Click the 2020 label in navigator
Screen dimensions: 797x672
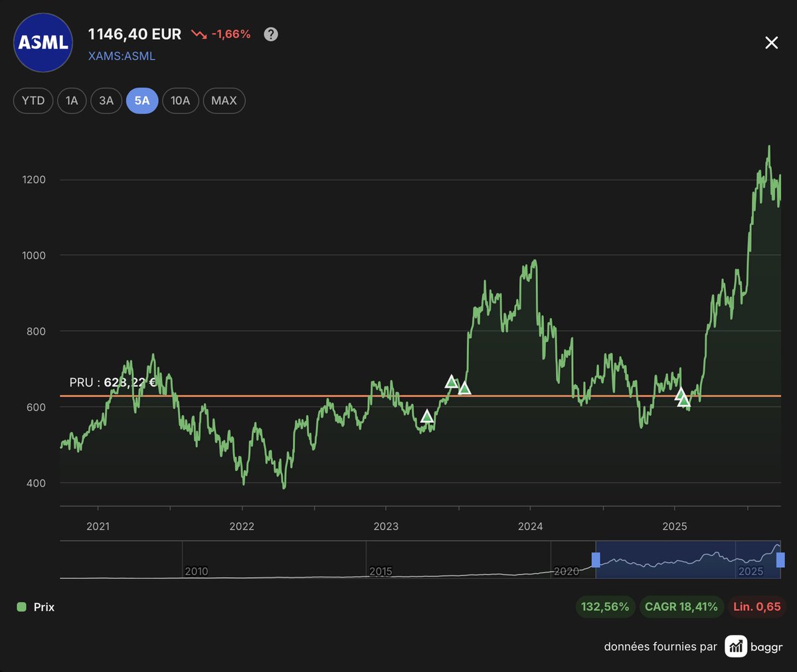pyautogui.click(x=566, y=572)
